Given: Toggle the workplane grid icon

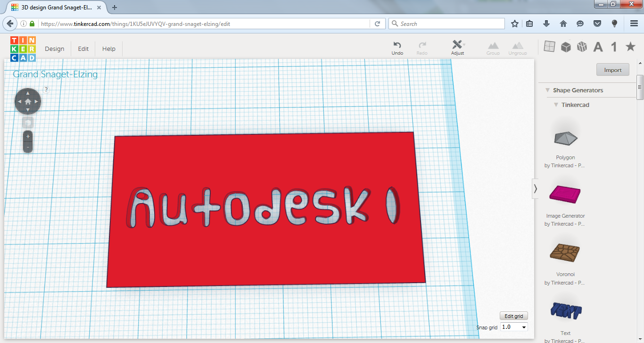Looking at the screenshot, I should tap(549, 46).
